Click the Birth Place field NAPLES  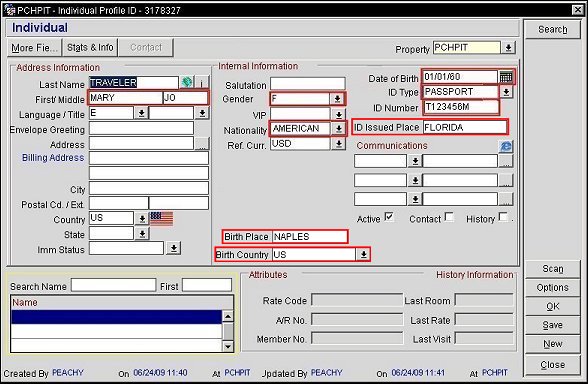310,237
